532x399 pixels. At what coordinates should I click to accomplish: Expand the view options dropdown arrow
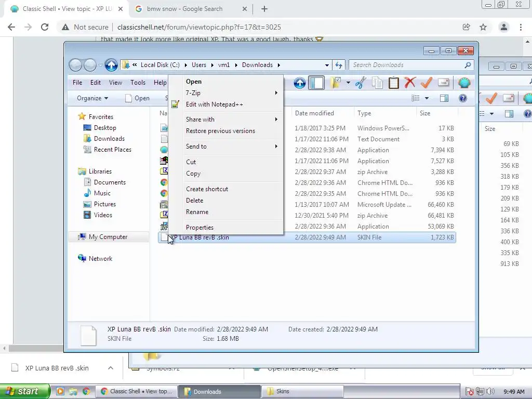(427, 98)
